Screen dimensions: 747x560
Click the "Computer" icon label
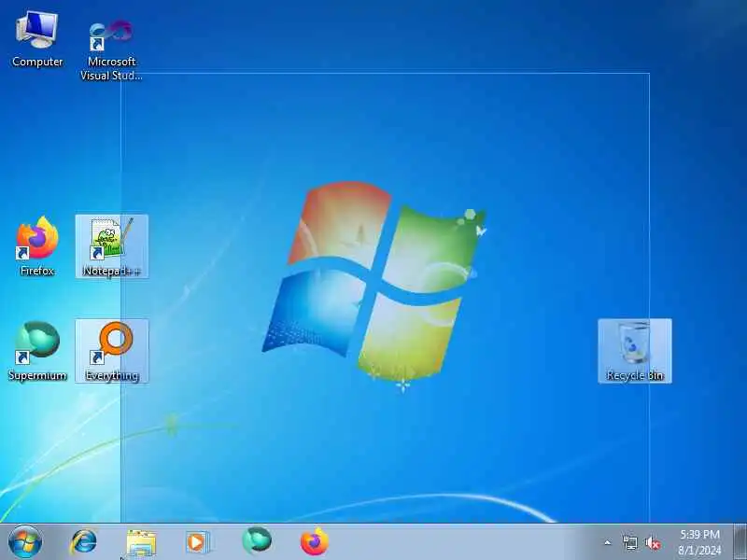pos(37,62)
